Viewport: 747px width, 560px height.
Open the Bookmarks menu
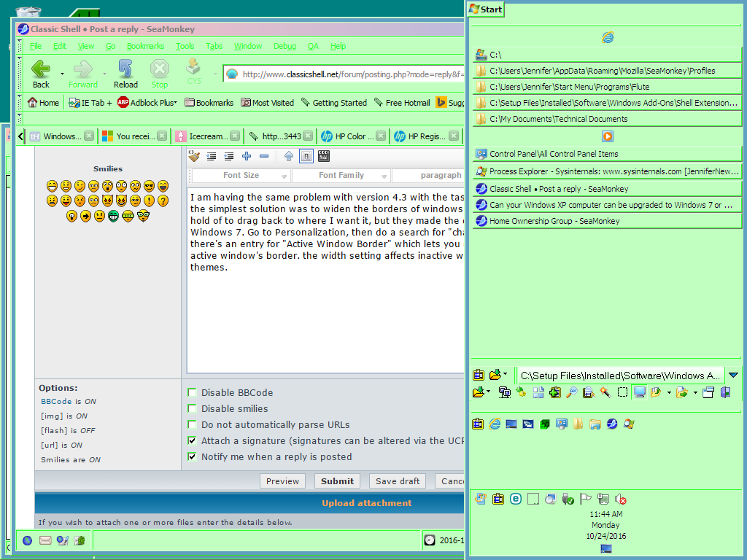click(x=145, y=46)
